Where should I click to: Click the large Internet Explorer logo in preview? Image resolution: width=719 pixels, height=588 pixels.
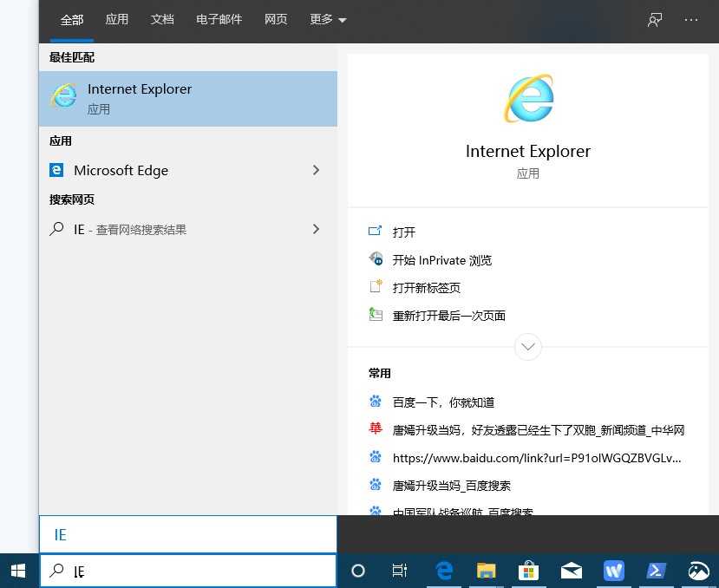529,98
